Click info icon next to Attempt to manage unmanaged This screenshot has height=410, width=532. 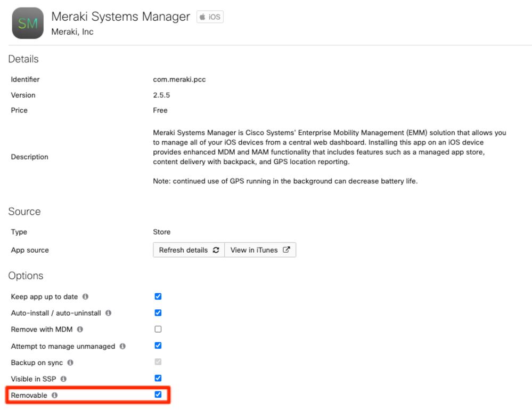(x=122, y=347)
